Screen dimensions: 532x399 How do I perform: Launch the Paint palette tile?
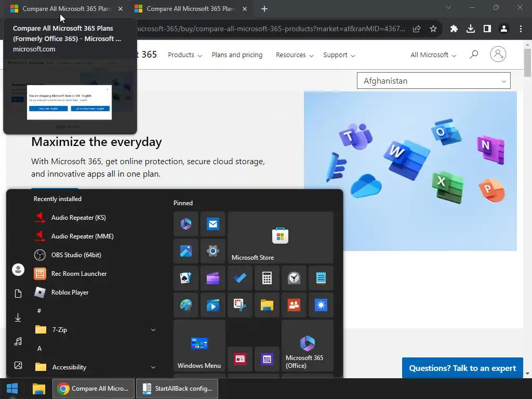pyautogui.click(x=186, y=305)
